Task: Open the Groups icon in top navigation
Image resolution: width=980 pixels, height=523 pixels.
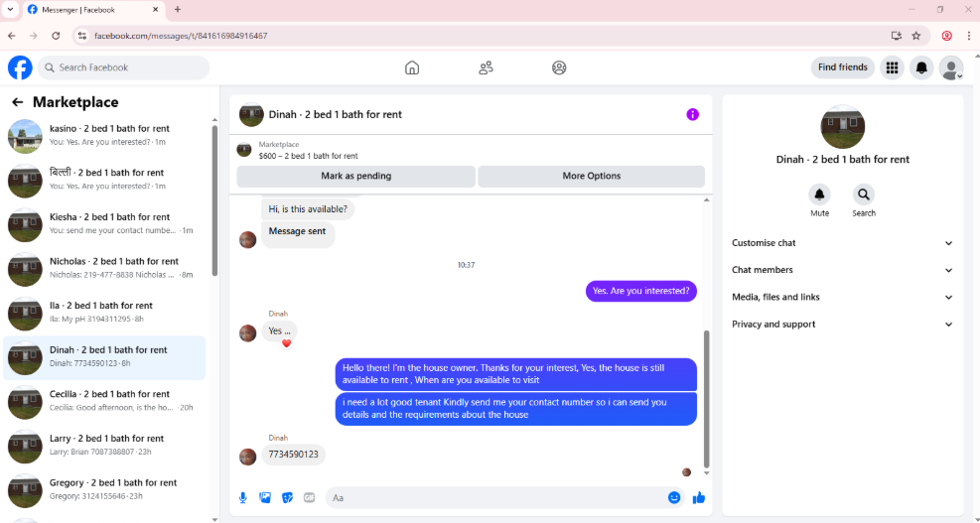Action: 559,67
